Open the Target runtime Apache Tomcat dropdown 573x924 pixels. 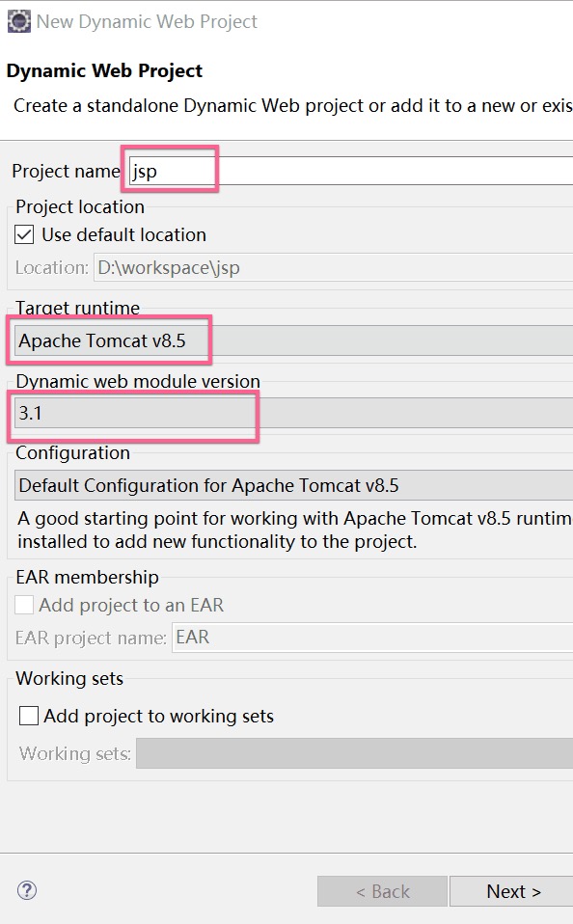point(293,340)
